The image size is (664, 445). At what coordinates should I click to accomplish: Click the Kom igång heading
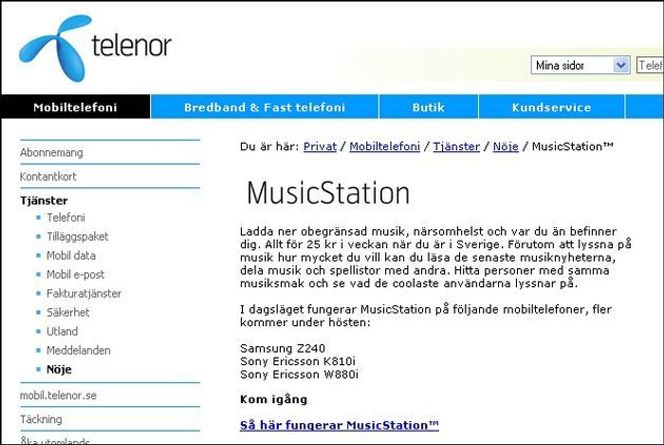(274, 399)
